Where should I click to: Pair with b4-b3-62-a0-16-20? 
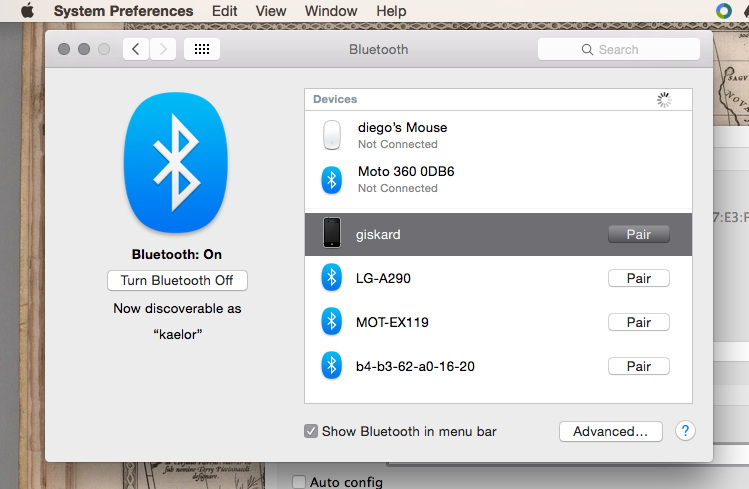click(639, 366)
